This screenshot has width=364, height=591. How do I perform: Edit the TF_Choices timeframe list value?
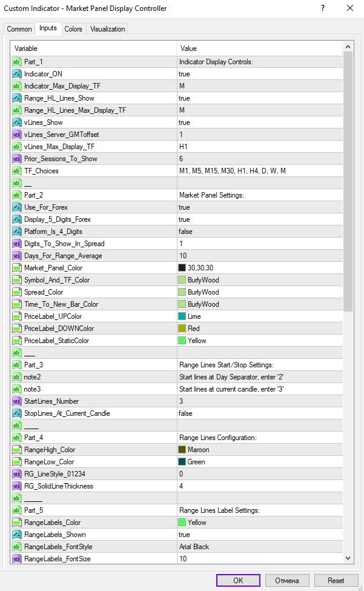click(260, 171)
